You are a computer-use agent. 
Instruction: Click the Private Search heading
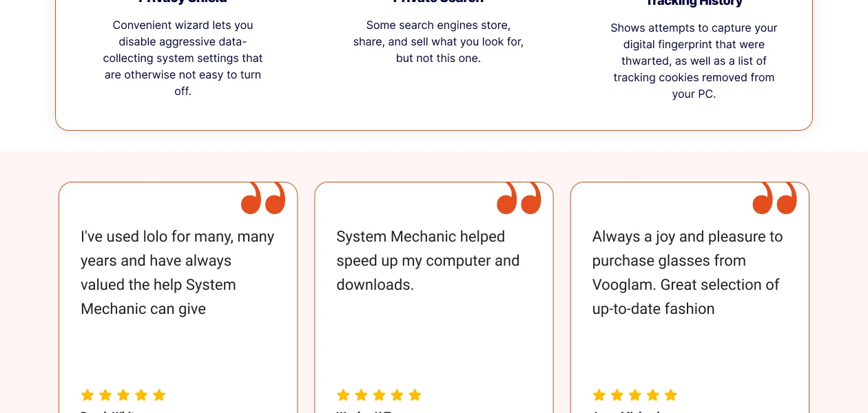tap(438, 2)
